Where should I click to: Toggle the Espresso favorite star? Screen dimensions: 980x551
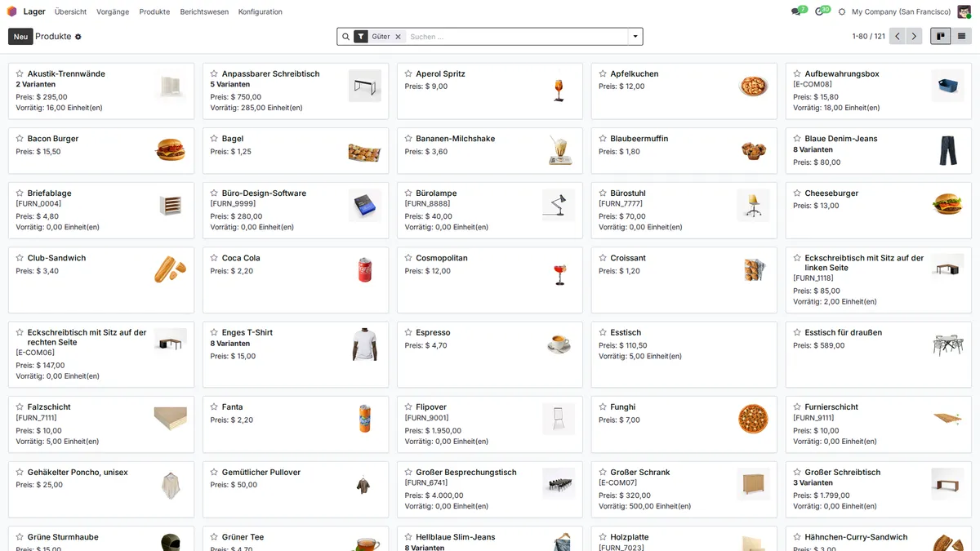pos(408,332)
